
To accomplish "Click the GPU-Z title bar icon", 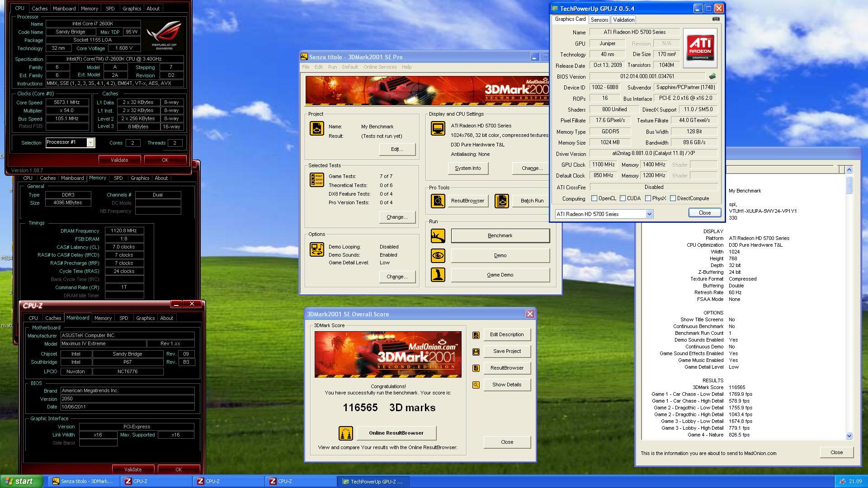I will pyautogui.click(x=555, y=9).
